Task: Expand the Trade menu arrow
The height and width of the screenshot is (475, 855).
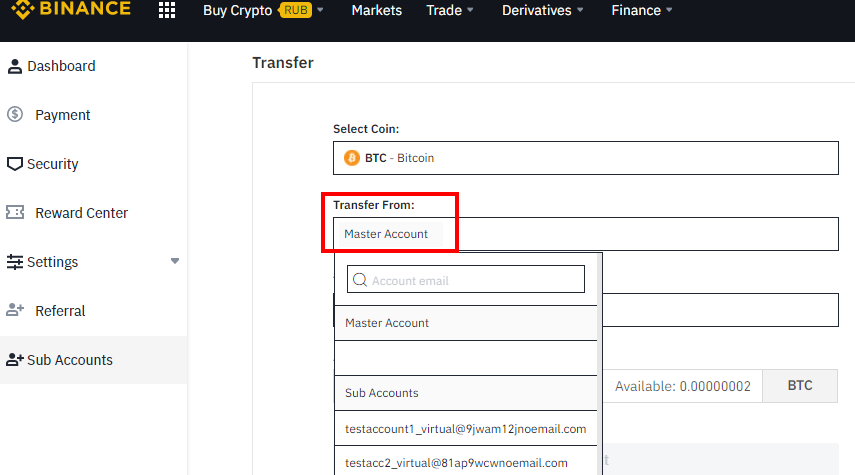Action: point(470,10)
